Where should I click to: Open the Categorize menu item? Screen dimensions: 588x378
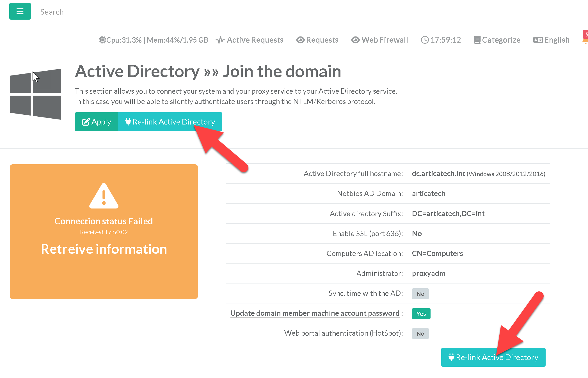point(501,40)
